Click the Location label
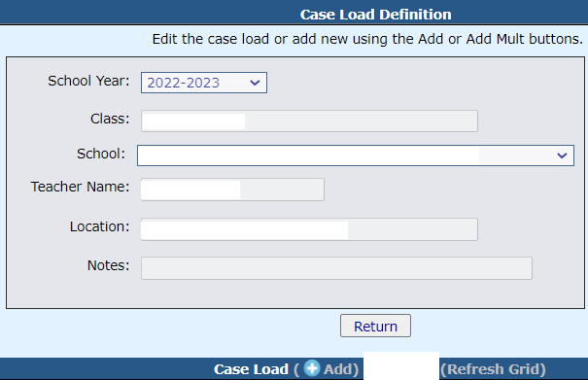The height and width of the screenshot is (380, 588). coord(99,226)
